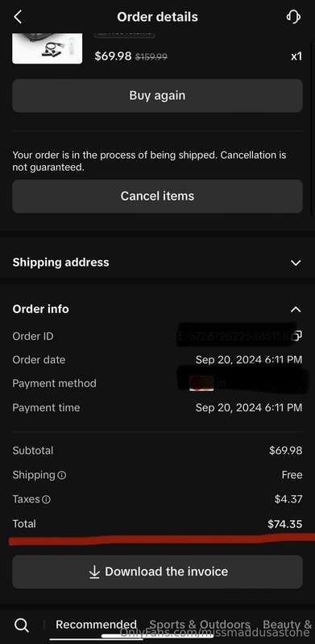Tap the Shipping address header text

[x=61, y=262]
